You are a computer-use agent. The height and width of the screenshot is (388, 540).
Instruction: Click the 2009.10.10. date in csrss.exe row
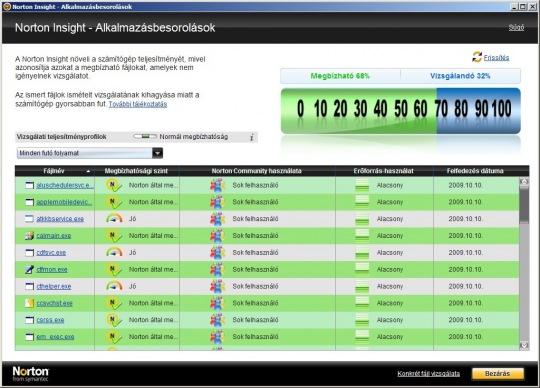click(x=466, y=320)
